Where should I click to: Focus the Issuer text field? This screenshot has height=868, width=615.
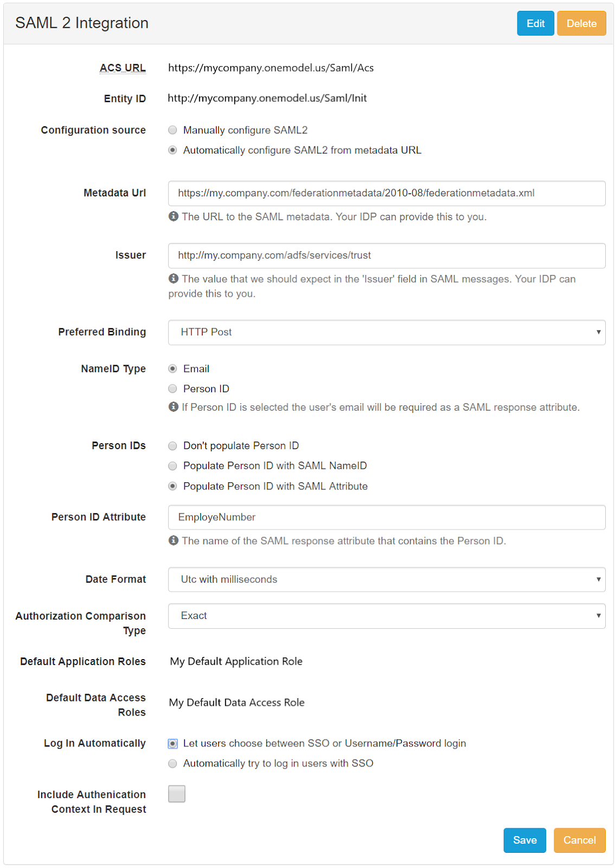[386, 256]
